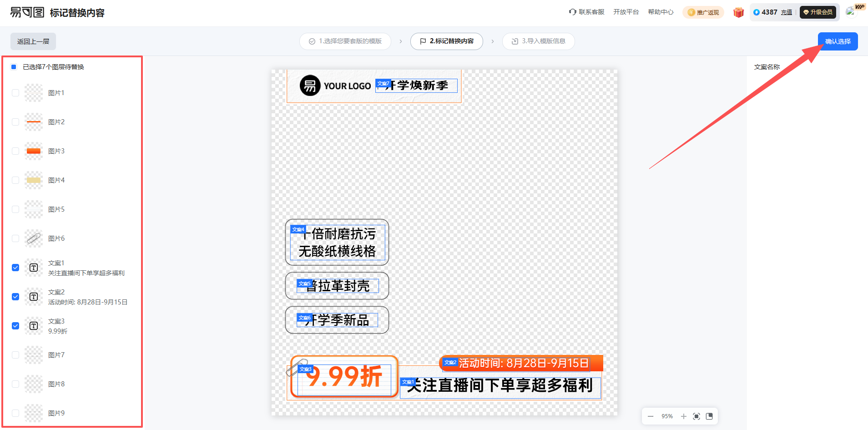Image resolution: width=868 pixels, height=430 pixels.
Task: Click the 确认选择 button
Action: (x=838, y=41)
